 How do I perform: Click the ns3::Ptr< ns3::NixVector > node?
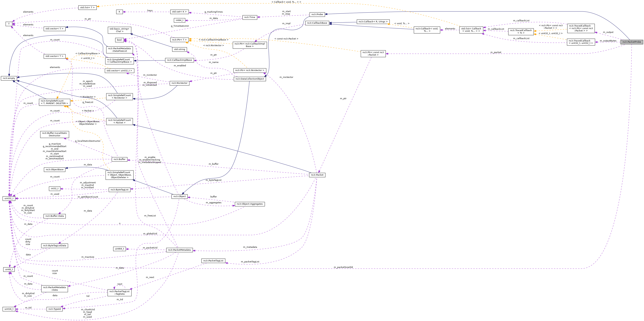(250, 71)
